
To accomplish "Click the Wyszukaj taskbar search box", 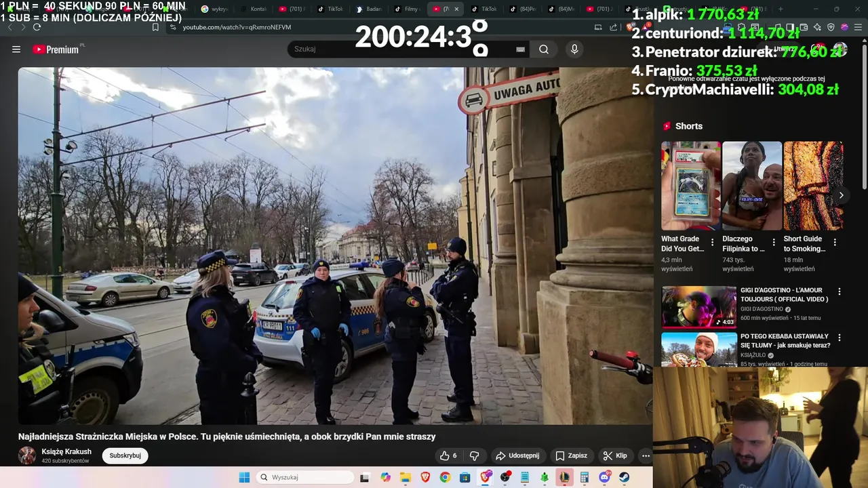I will coord(304,477).
